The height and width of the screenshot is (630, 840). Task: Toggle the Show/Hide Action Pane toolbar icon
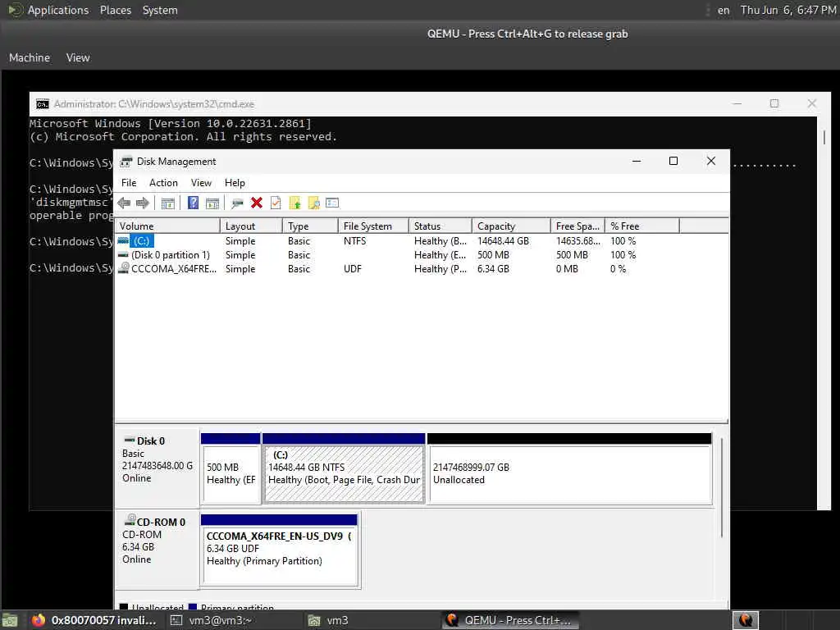coord(212,203)
